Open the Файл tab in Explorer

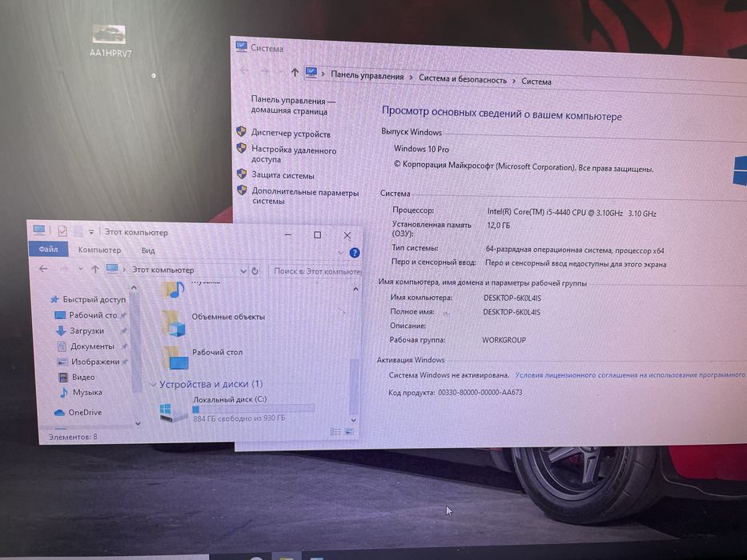click(x=48, y=249)
